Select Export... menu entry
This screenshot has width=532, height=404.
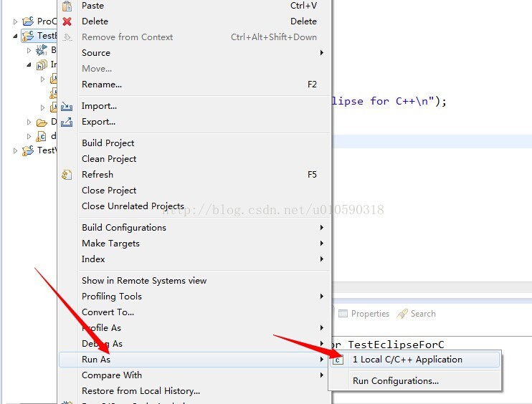pos(194,122)
